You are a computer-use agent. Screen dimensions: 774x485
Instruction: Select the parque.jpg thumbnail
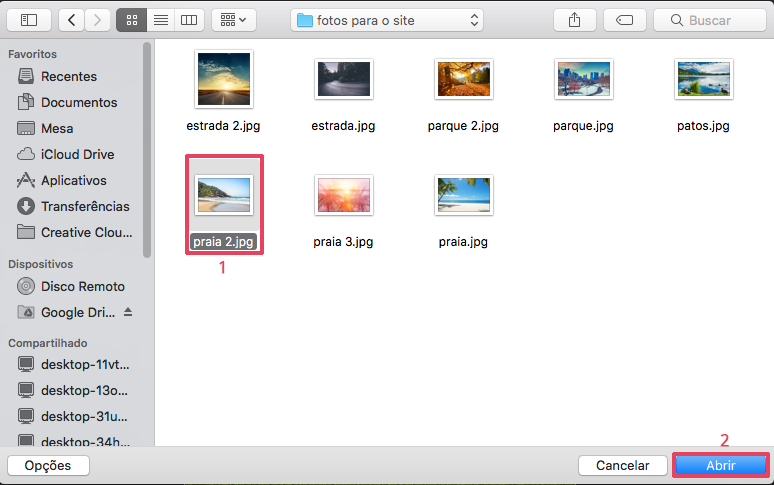pyautogui.click(x=583, y=79)
